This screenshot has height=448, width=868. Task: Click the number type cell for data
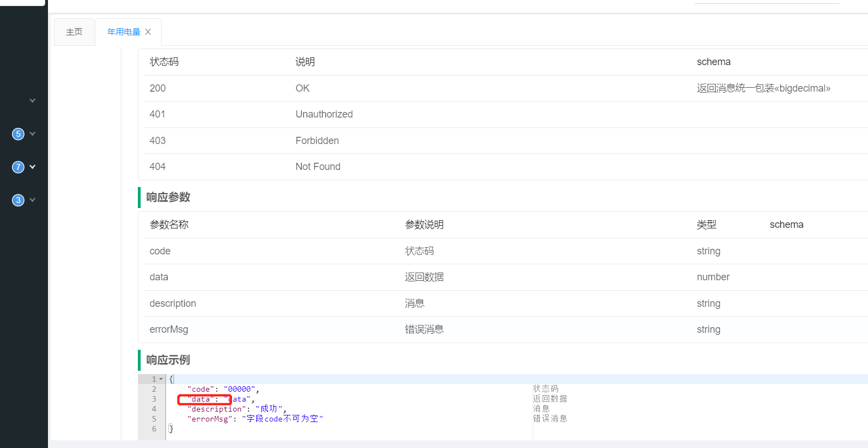pyautogui.click(x=713, y=277)
